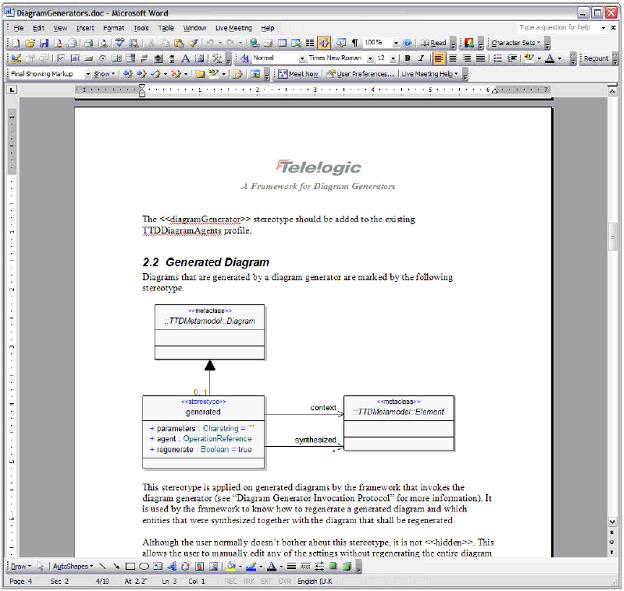Go to the next tracked change
Image resolution: width=624 pixels, height=591 pixels.
141,74
